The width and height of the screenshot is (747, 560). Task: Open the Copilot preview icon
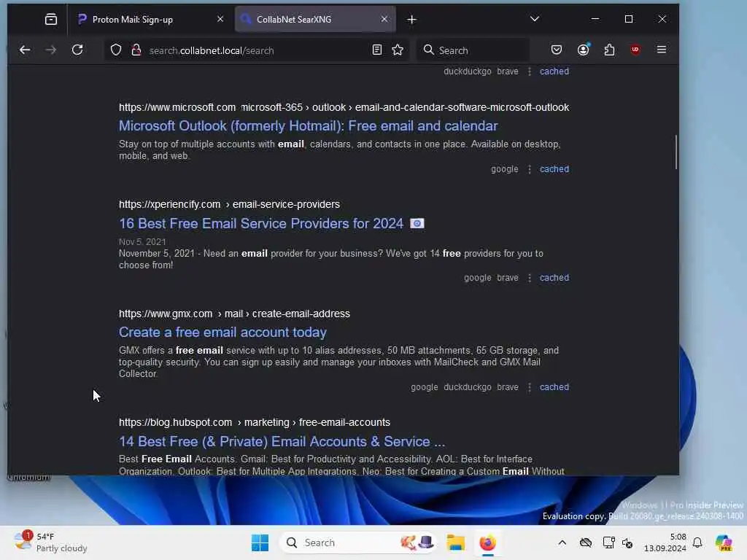click(724, 542)
